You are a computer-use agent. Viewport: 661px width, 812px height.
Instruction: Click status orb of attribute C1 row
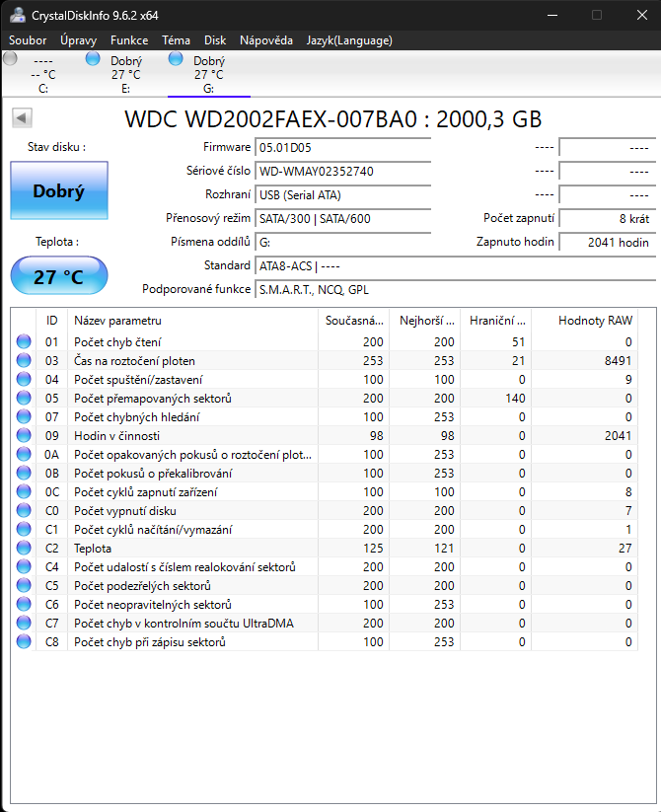click(24, 529)
